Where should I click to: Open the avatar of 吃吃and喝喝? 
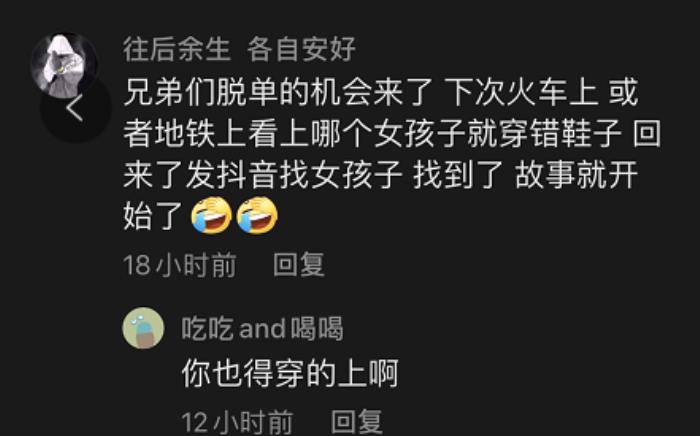click(143, 328)
